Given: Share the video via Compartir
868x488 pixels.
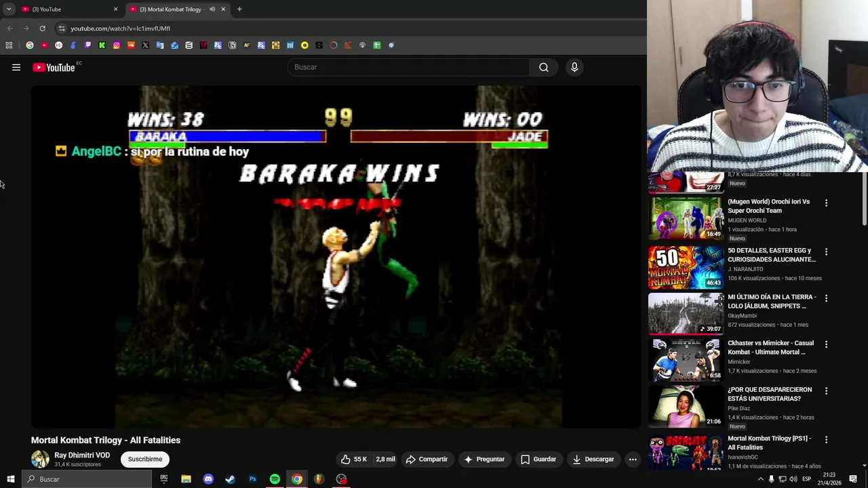Looking at the screenshot, I should pos(427,459).
